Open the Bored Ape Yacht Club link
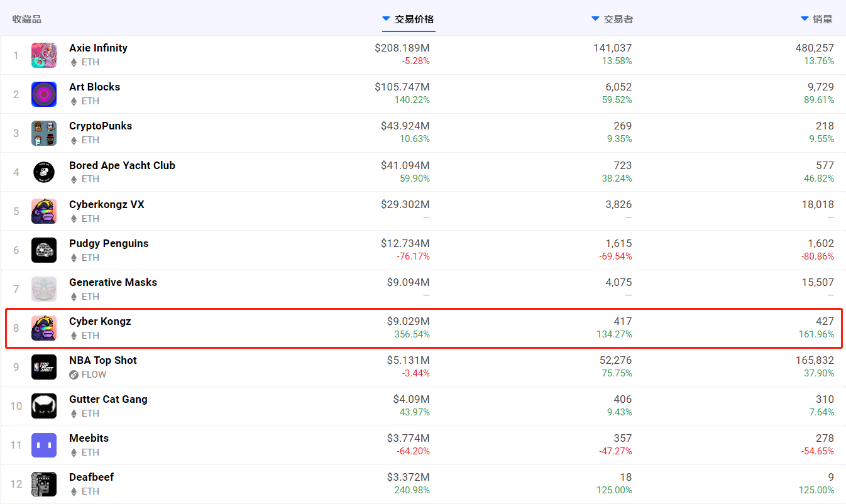 [x=122, y=165]
